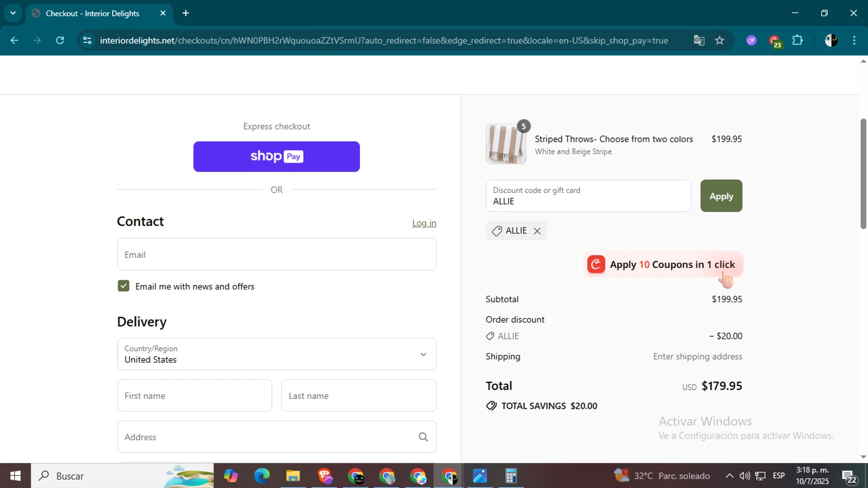Click the taskbar Buscar search box
868x488 pixels.
point(122,476)
